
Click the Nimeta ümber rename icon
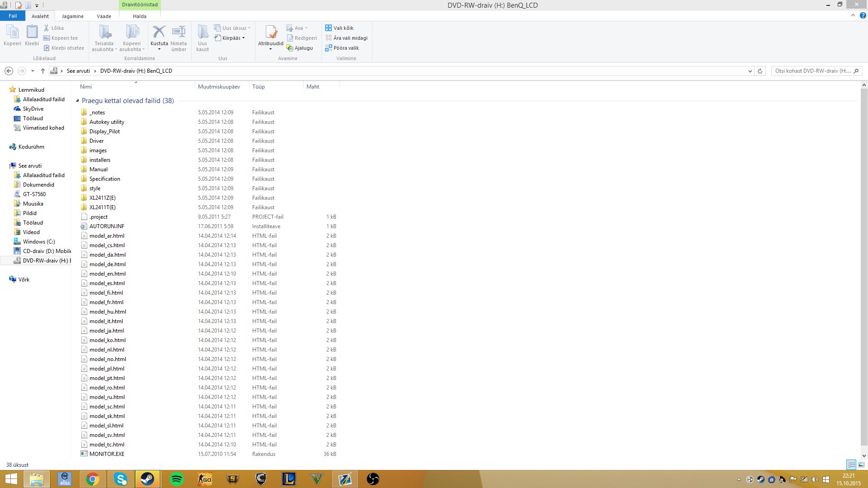[x=179, y=32]
